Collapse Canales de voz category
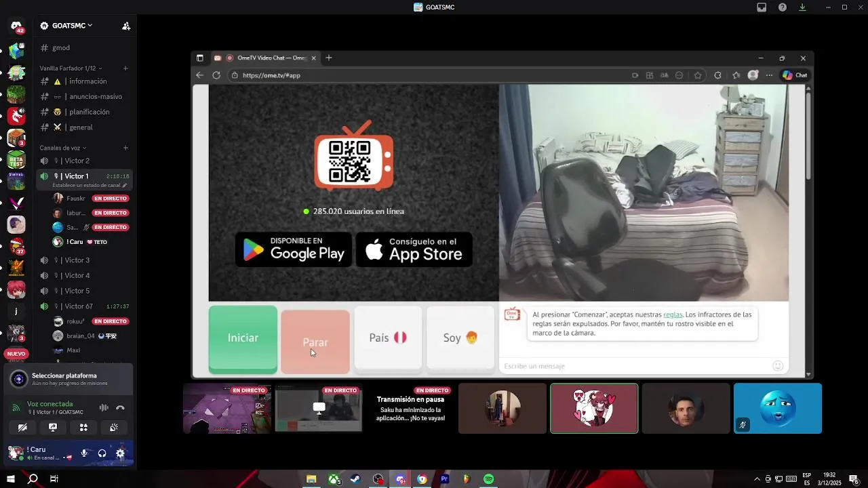The height and width of the screenshot is (488, 868). (62, 148)
